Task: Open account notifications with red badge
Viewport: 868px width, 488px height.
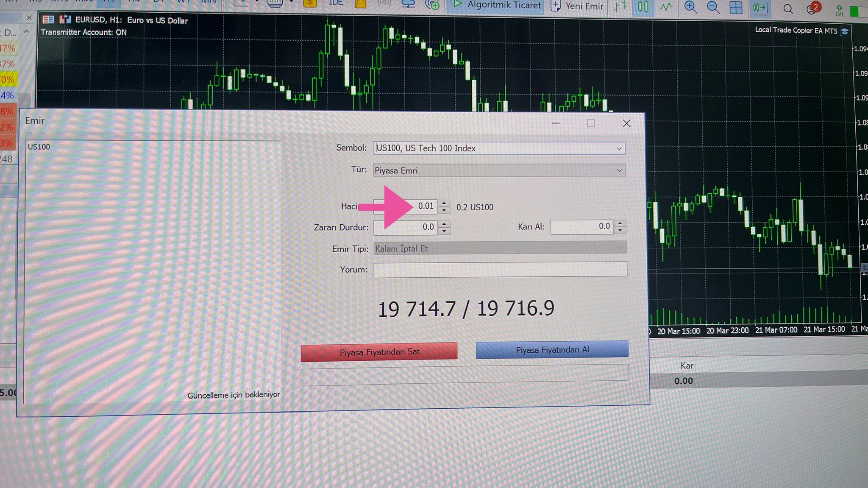Action: (813, 8)
